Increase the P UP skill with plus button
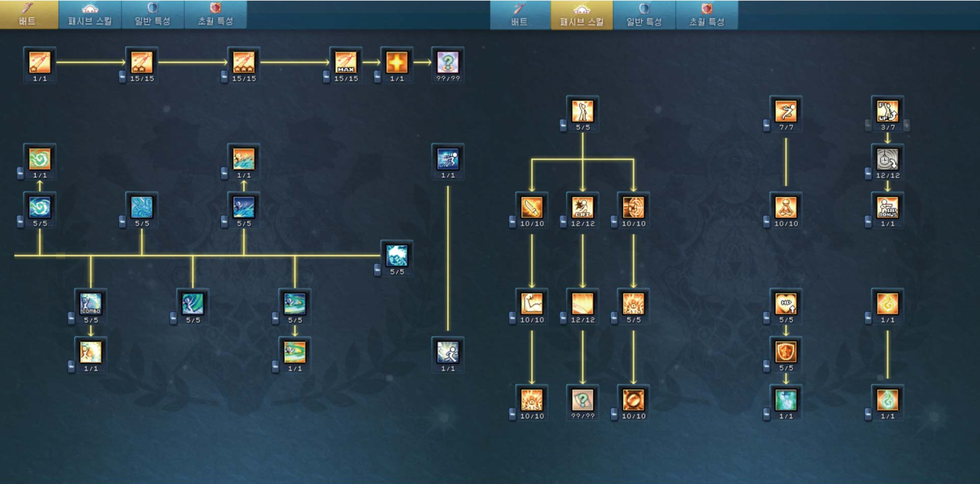 (907, 124)
